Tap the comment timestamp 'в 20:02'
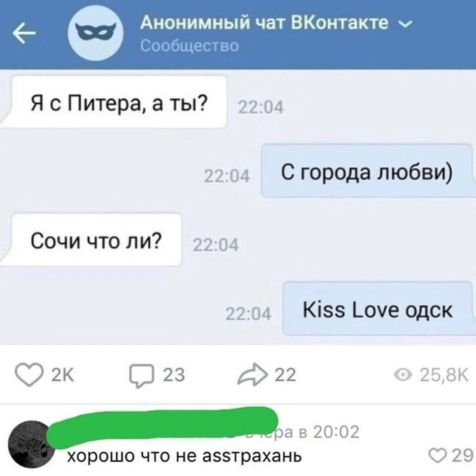This screenshot has width=476, height=476. [x=329, y=432]
